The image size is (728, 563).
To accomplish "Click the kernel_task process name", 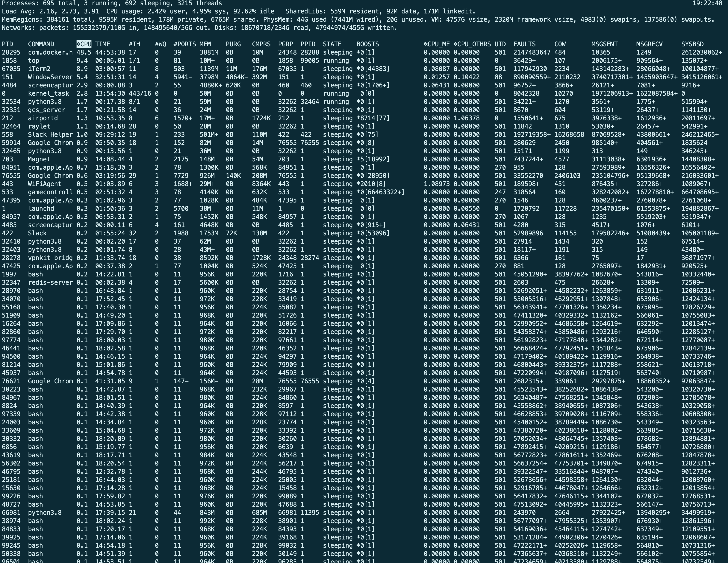I will pyautogui.click(x=48, y=93).
